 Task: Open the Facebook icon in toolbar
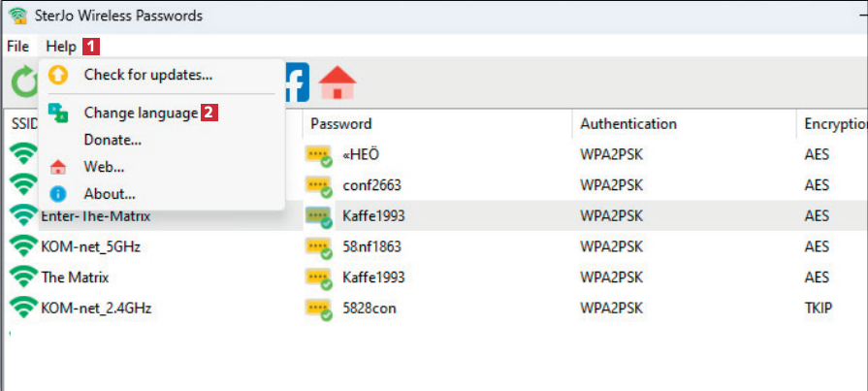tap(296, 82)
